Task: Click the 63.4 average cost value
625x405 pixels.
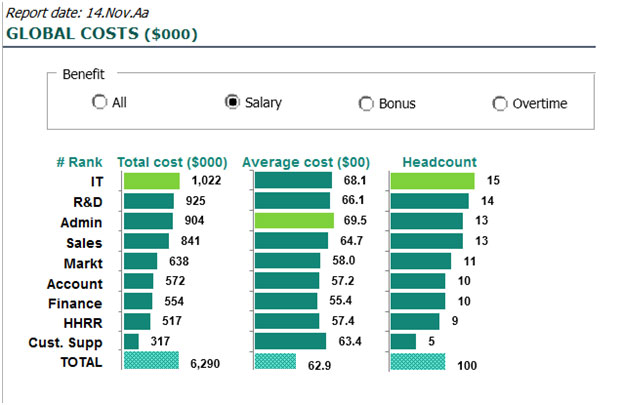Action: click(350, 341)
